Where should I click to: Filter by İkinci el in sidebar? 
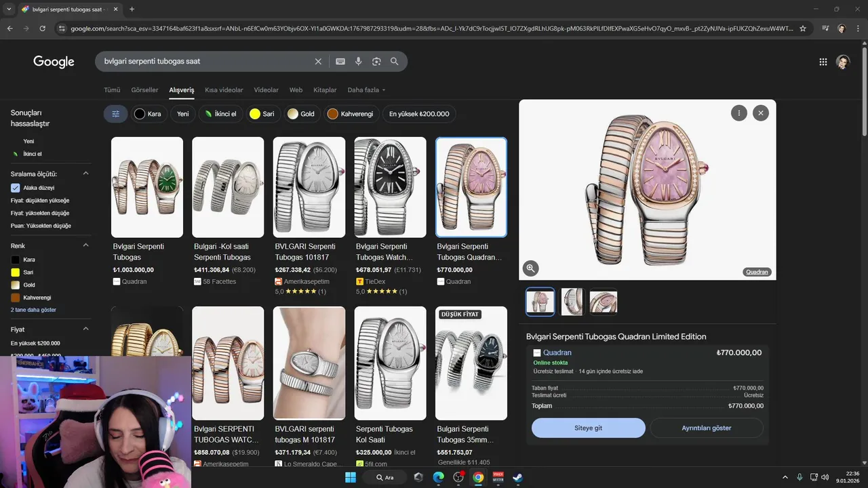pos(33,154)
